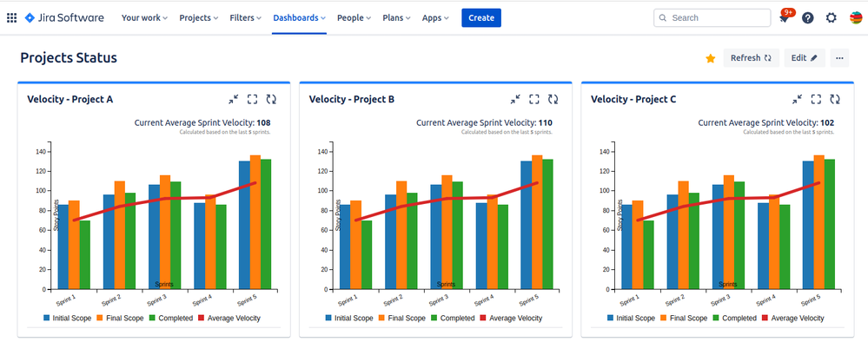This screenshot has height=342, width=868.
Task: Maximize the Velocity - Project A gadget
Action: coord(253,99)
